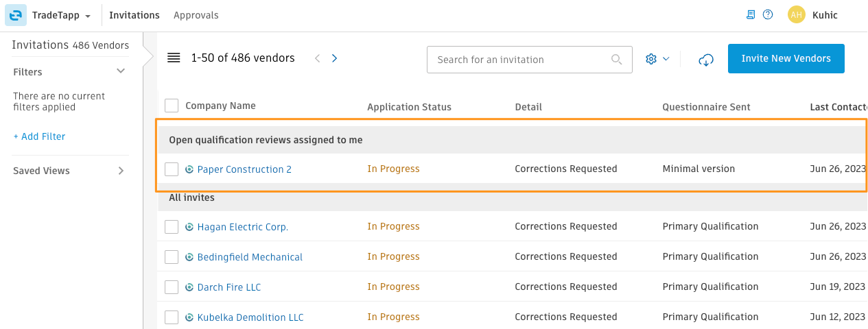The image size is (868, 329).
Task: Open the TradeTapp product switcher dropdown
Action: click(62, 15)
